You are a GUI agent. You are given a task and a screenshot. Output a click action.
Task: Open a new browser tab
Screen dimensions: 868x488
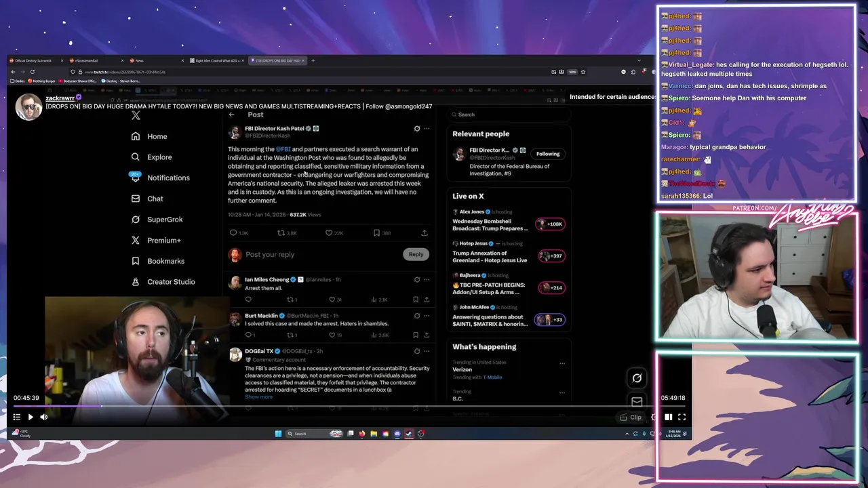(x=313, y=61)
